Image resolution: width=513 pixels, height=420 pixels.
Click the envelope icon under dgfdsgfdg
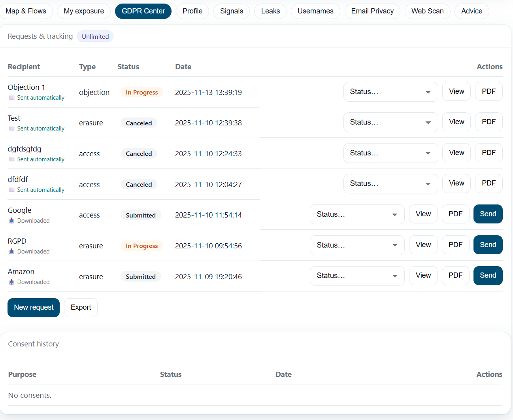click(x=11, y=159)
